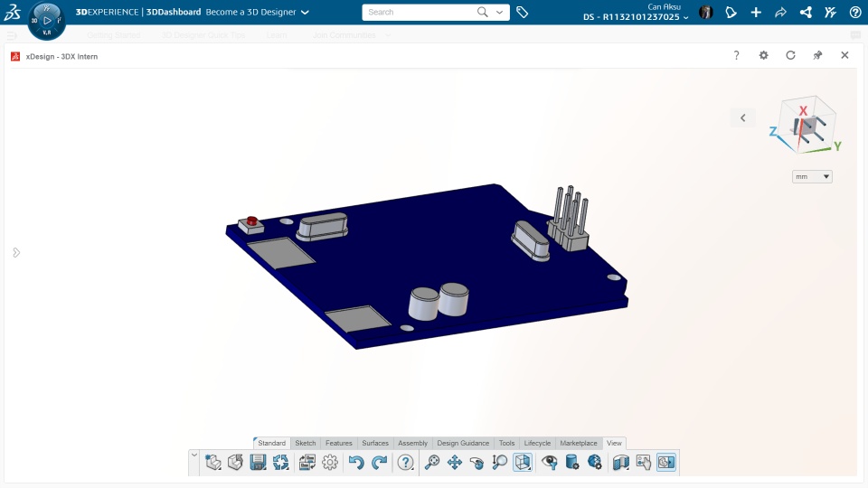
Task: Collapse the action bar with the chevron
Action: (194, 455)
